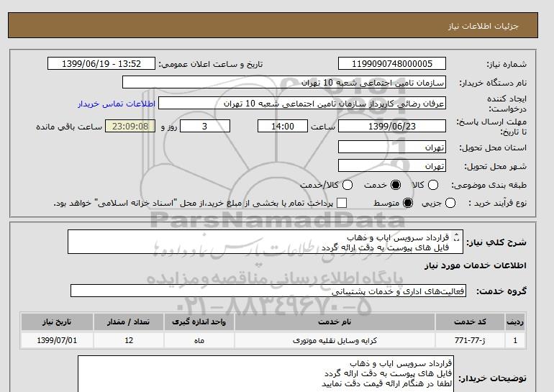554x392 pixels.
Task: Click the ردیف column header
Action: [515, 322]
